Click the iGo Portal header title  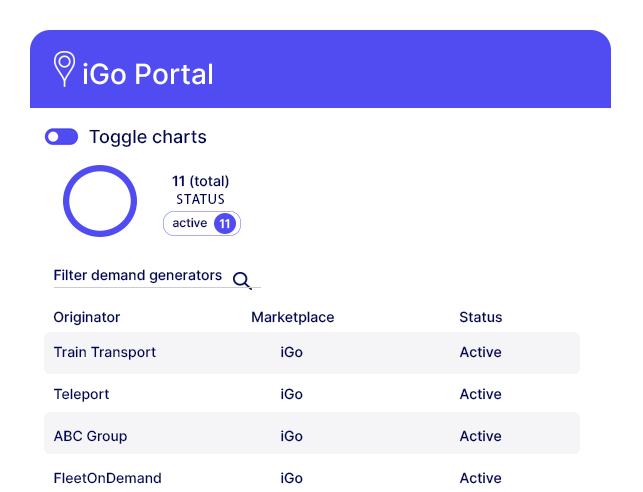tap(148, 74)
